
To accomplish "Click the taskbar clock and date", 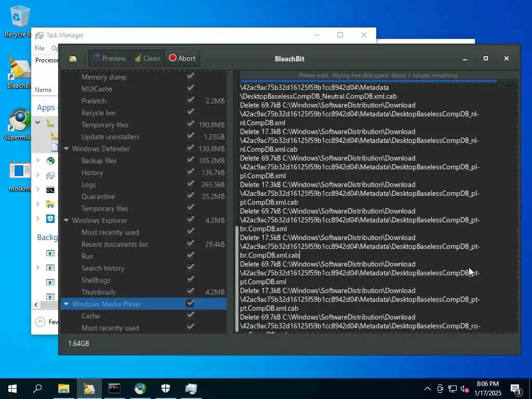I will tap(487, 389).
